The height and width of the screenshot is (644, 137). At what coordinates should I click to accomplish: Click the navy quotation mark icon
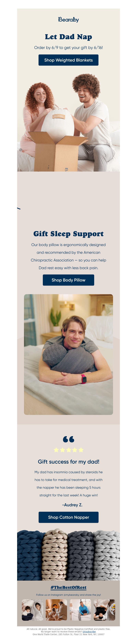click(68, 439)
